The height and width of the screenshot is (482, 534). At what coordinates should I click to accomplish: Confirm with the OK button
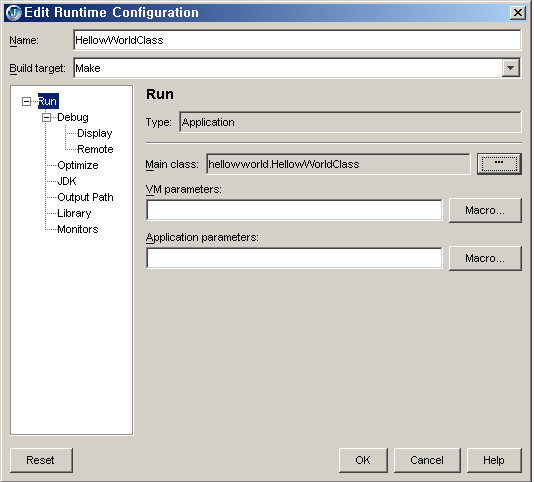363,460
